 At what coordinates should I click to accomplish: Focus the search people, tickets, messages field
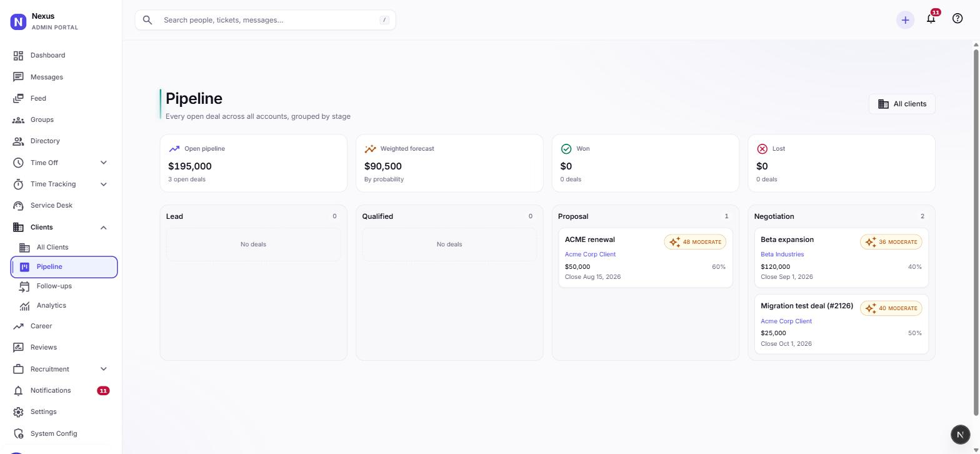click(265, 20)
